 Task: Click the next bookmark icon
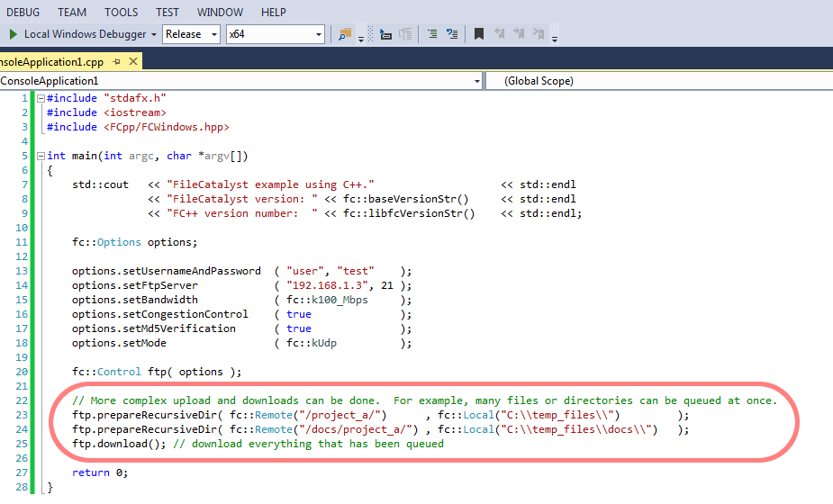[520, 34]
